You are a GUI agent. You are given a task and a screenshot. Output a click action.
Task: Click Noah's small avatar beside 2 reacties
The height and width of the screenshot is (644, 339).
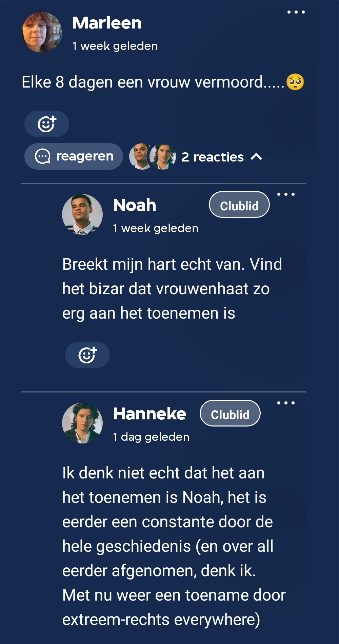coord(140,156)
